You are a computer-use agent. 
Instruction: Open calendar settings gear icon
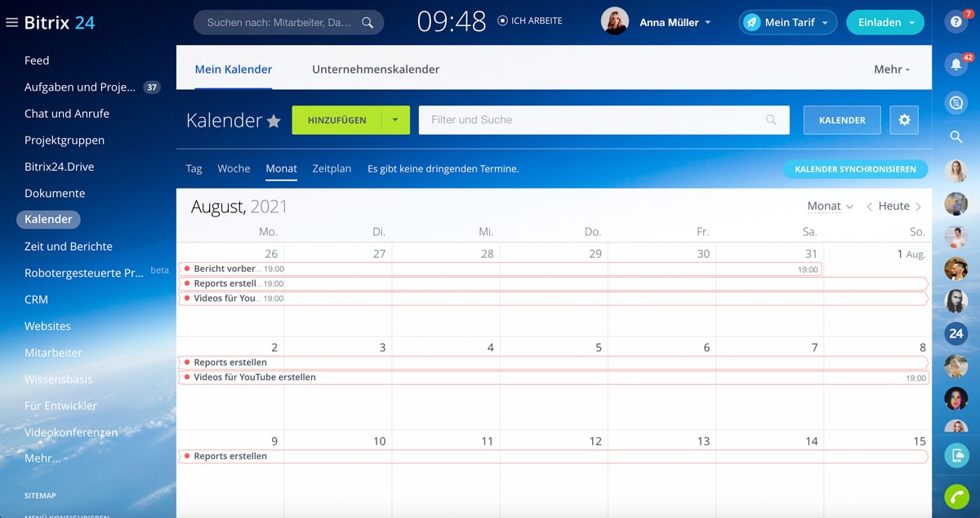coord(904,120)
